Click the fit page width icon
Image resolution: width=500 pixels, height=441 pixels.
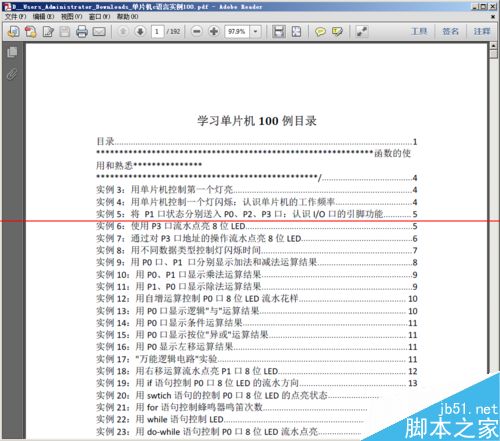tap(279, 32)
